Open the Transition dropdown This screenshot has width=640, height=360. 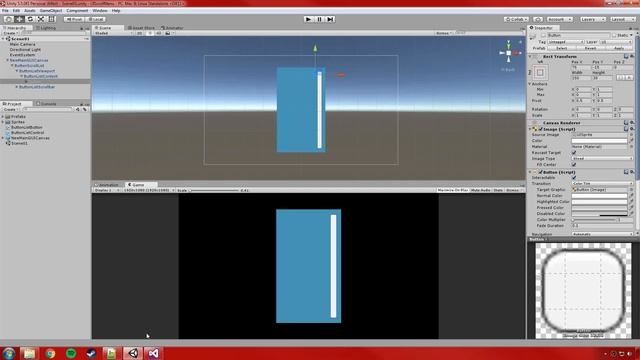coord(602,184)
